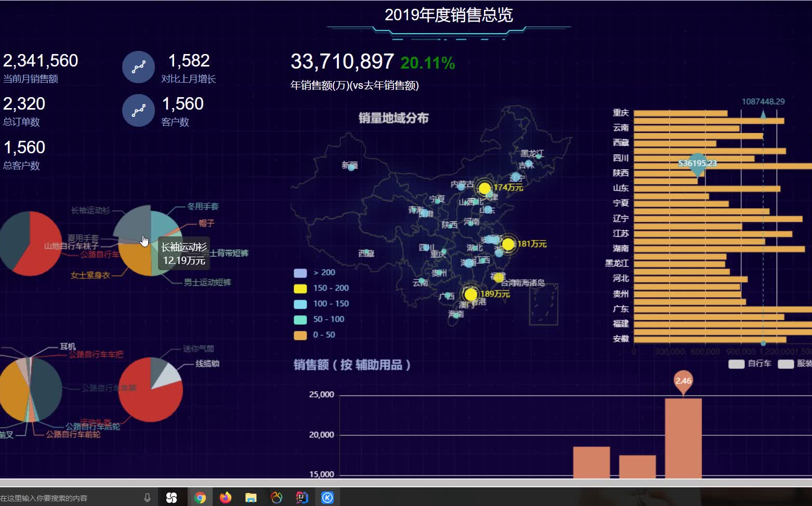The height and width of the screenshot is (506, 812).
Task: Click the 33,710,897 annual sales figure
Action: pyautogui.click(x=342, y=62)
